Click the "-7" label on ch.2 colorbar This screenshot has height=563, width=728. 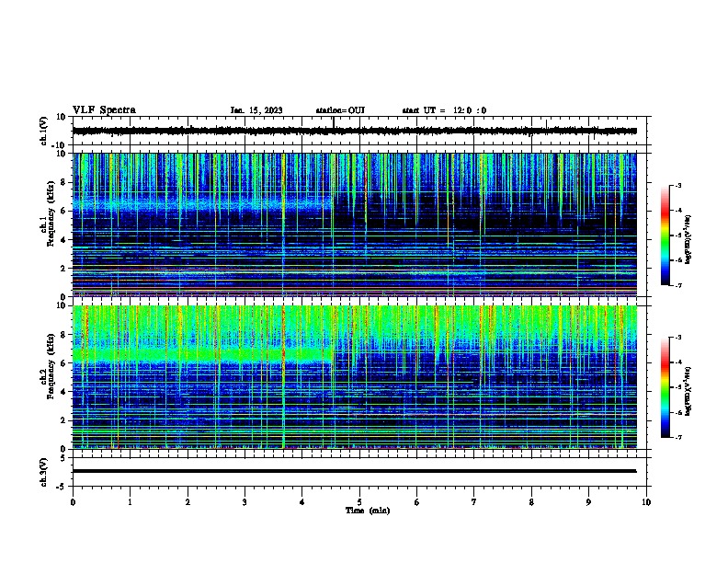click(x=678, y=437)
